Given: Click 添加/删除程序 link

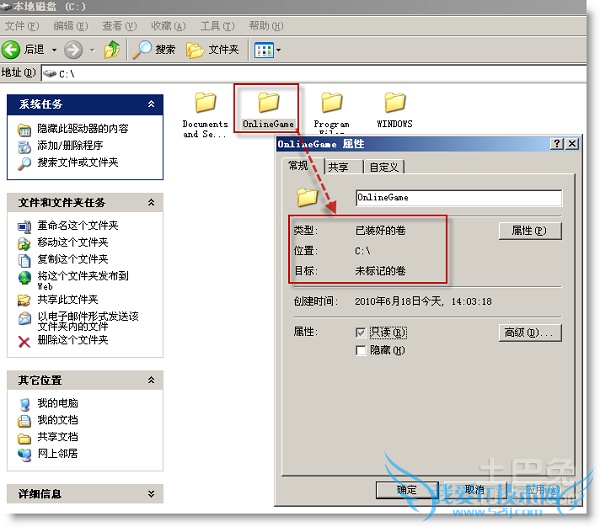Looking at the screenshot, I should click(70, 145).
